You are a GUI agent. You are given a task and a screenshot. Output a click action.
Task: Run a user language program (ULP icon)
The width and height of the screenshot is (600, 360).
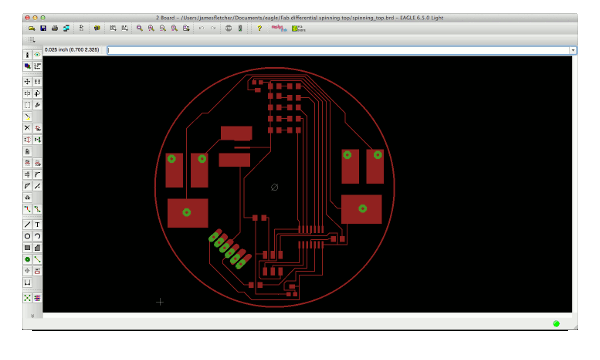pyautogui.click(x=124, y=28)
